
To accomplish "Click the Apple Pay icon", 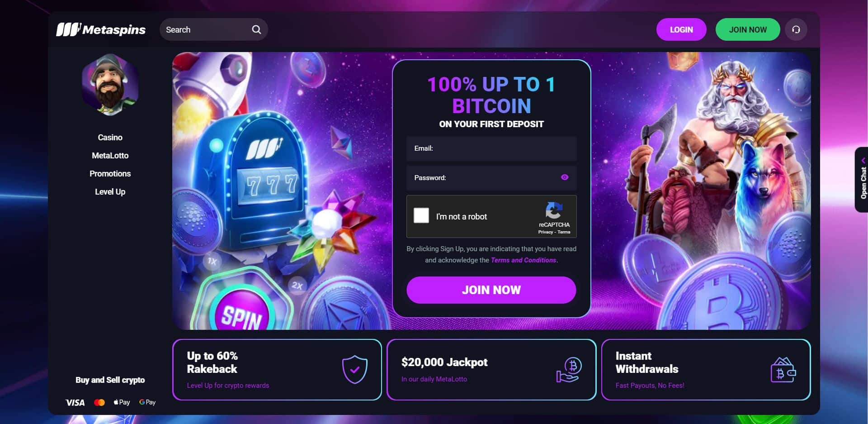I will pos(122,402).
